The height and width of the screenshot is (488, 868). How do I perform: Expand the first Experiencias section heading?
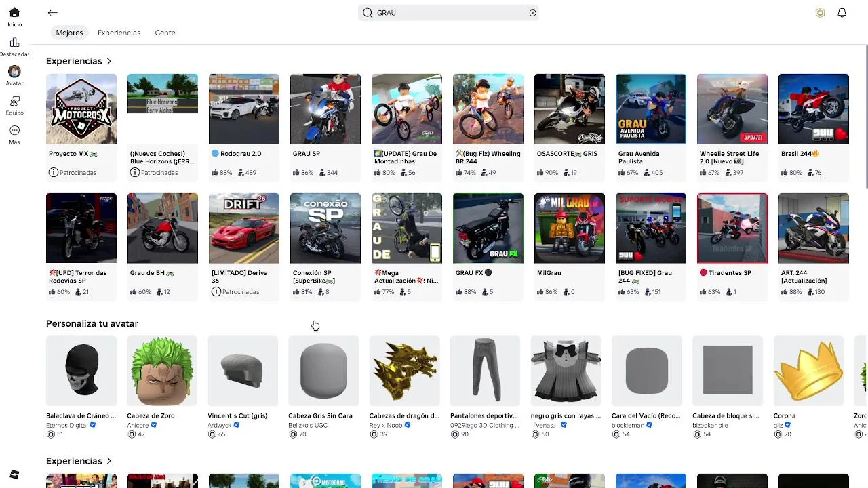[x=79, y=61]
